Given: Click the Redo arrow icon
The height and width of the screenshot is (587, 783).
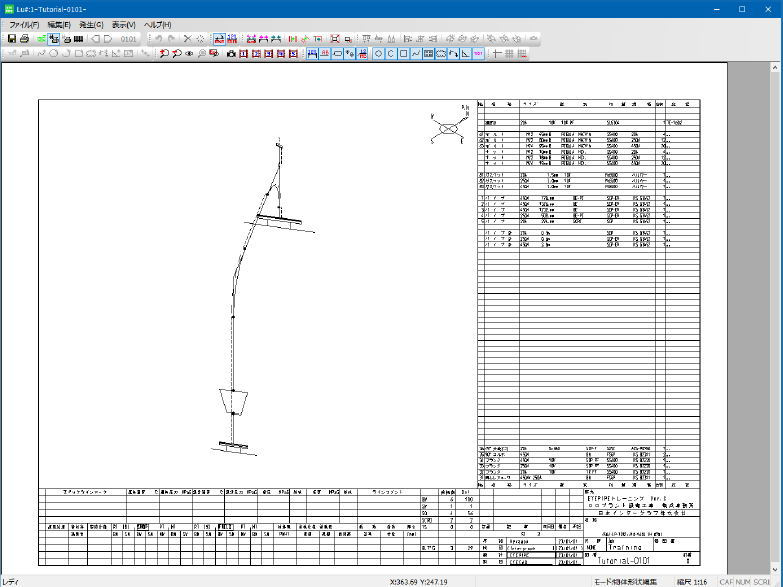Looking at the screenshot, I should point(171,38).
